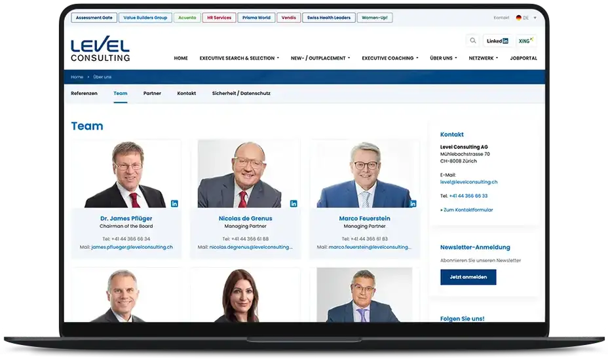Image resolution: width=608 pixels, height=364 pixels.
Task: Click the Vendis button
Action: [x=288, y=18]
